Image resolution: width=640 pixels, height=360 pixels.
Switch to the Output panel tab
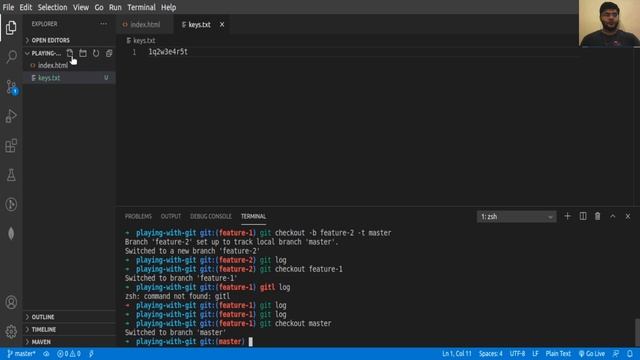[x=171, y=216]
